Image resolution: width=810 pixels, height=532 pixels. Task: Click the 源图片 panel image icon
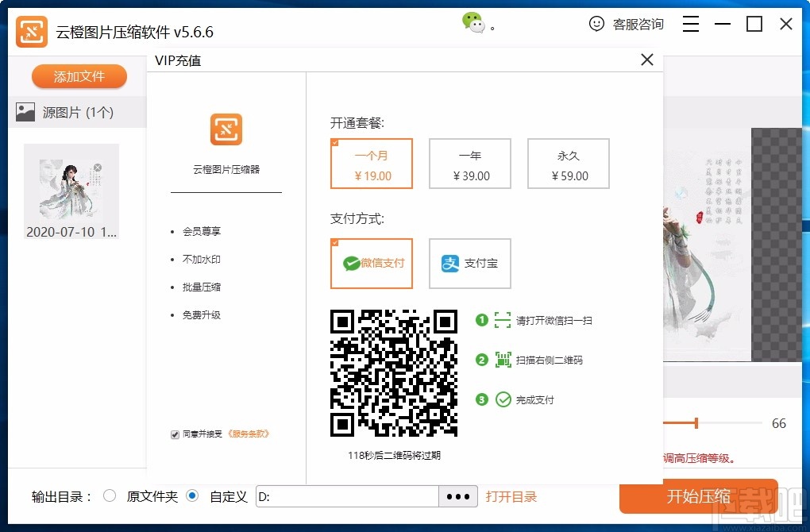tap(25, 112)
